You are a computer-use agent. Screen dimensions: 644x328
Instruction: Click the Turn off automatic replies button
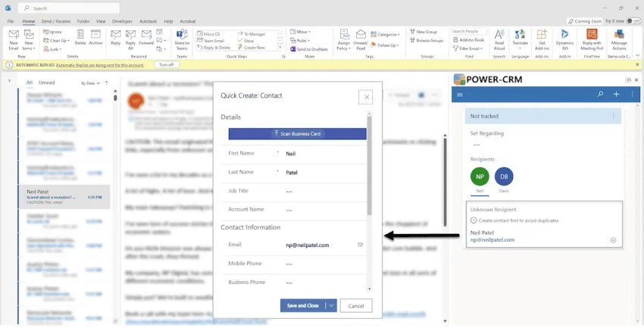[167, 65]
